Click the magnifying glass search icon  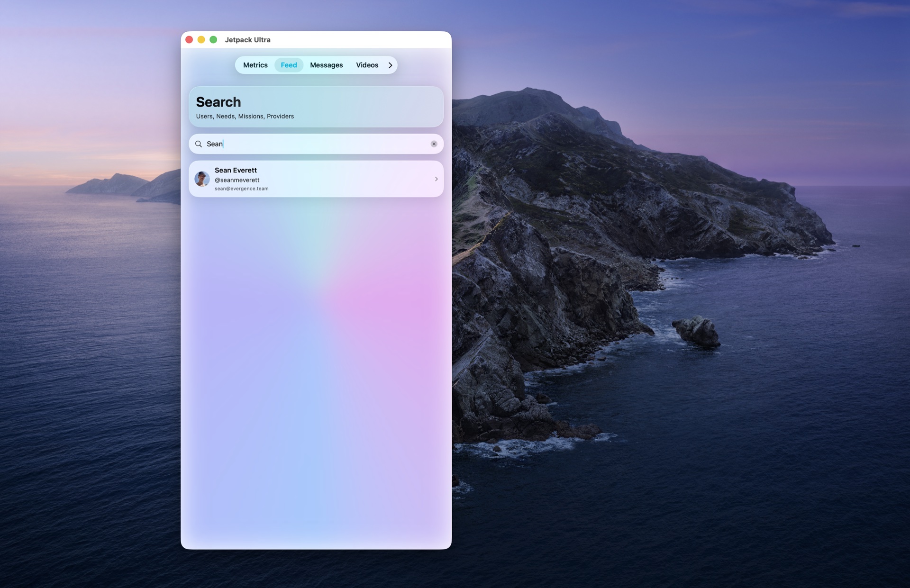pyautogui.click(x=199, y=144)
